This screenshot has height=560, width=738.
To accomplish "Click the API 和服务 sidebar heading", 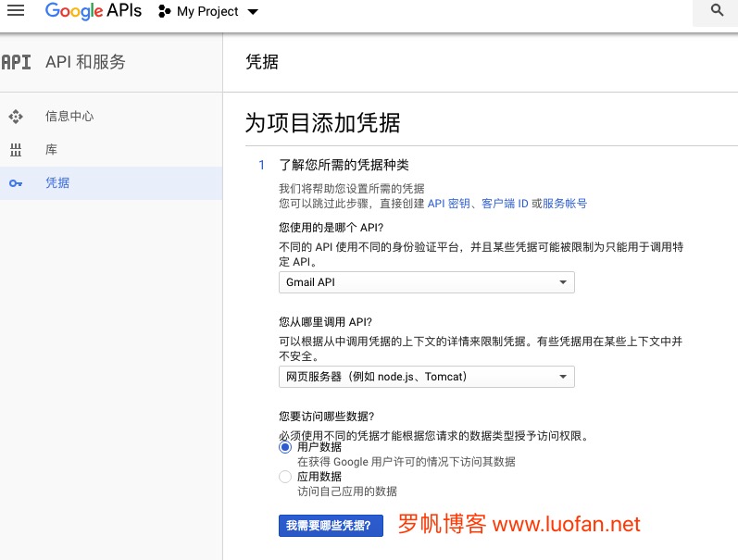I will click(85, 62).
